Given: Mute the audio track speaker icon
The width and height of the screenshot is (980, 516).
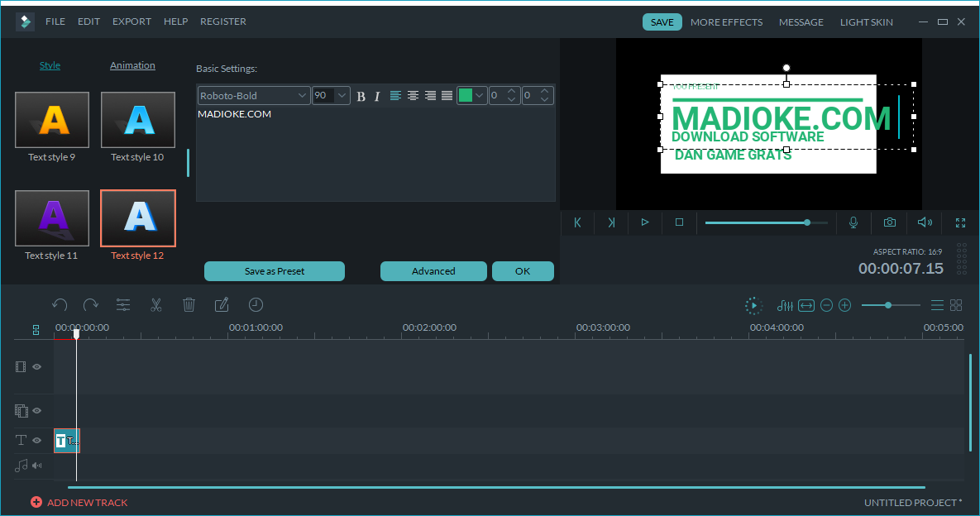Looking at the screenshot, I should [37, 466].
